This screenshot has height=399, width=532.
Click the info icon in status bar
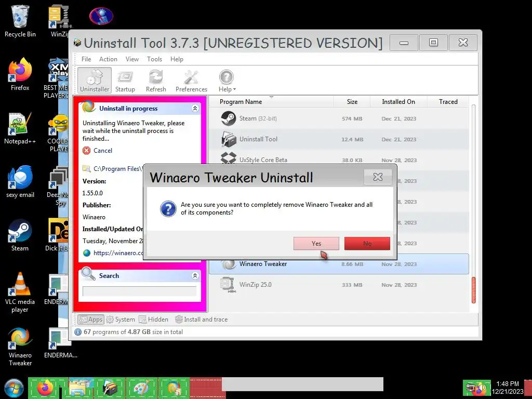coord(78,332)
